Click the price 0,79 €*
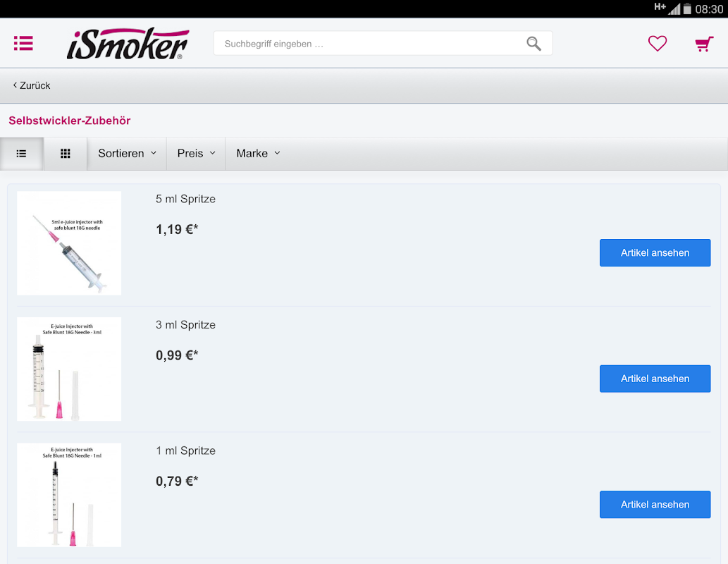The image size is (728, 564). point(177,482)
